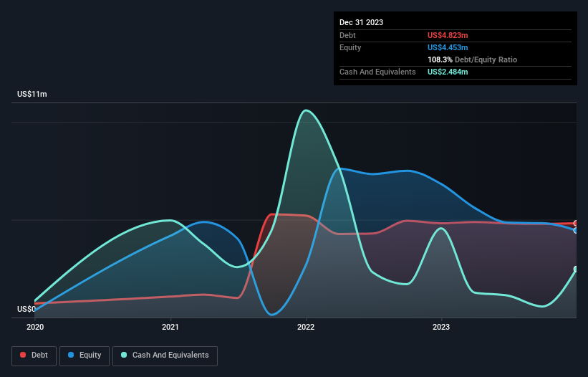Click the US$0 y-axis label

[x=26, y=309]
